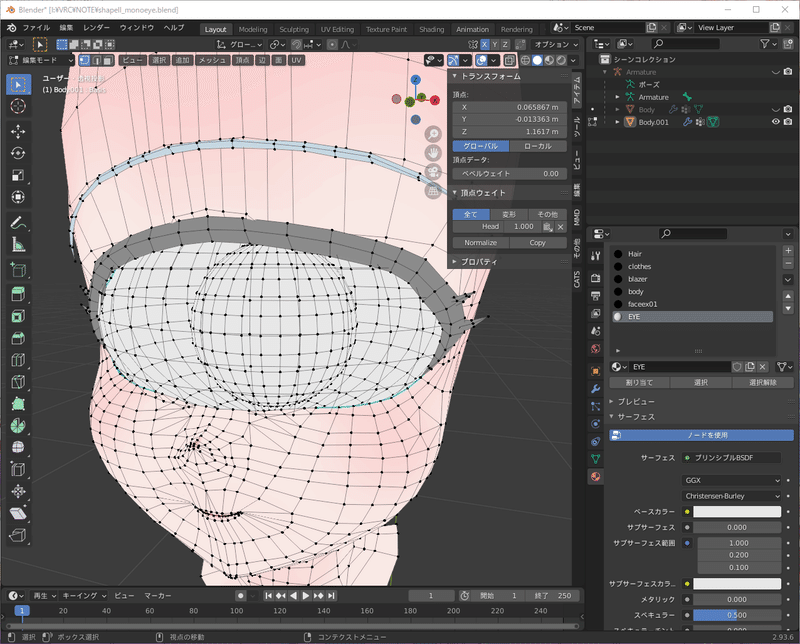The height and width of the screenshot is (644, 800).
Task: Toggle render camera icon for Body
Action: coord(788,109)
